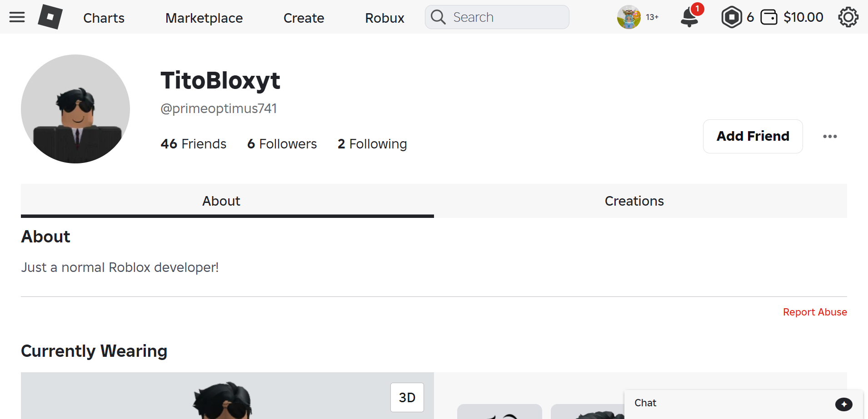Click TitoBloxyt's profile avatar picture
Viewport: 868px width, 419px height.
point(75,109)
